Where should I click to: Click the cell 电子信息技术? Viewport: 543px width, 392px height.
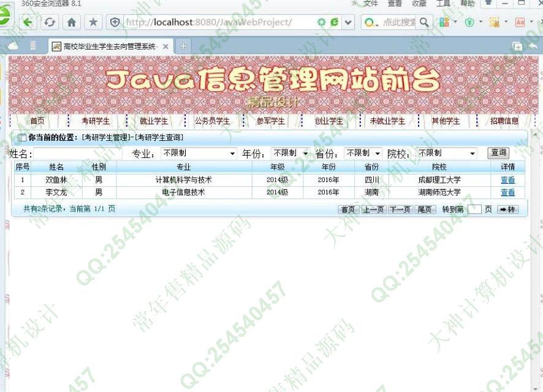coord(183,192)
